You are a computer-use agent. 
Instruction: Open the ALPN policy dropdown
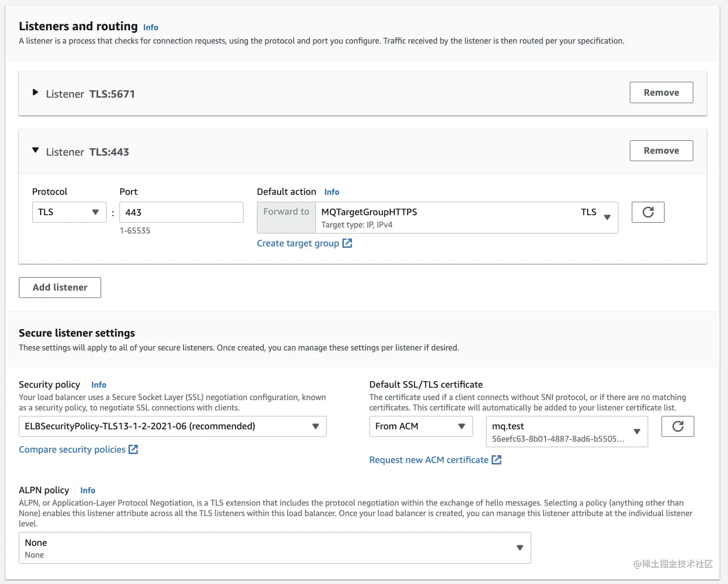pyautogui.click(x=274, y=548)
